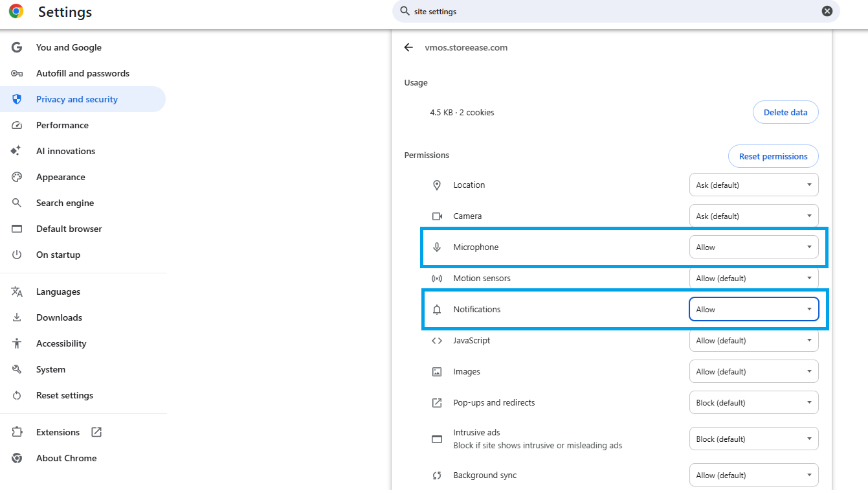
Task: Click the Motion sensors icon
Action: pyautogui.click(x=437, y=278)
